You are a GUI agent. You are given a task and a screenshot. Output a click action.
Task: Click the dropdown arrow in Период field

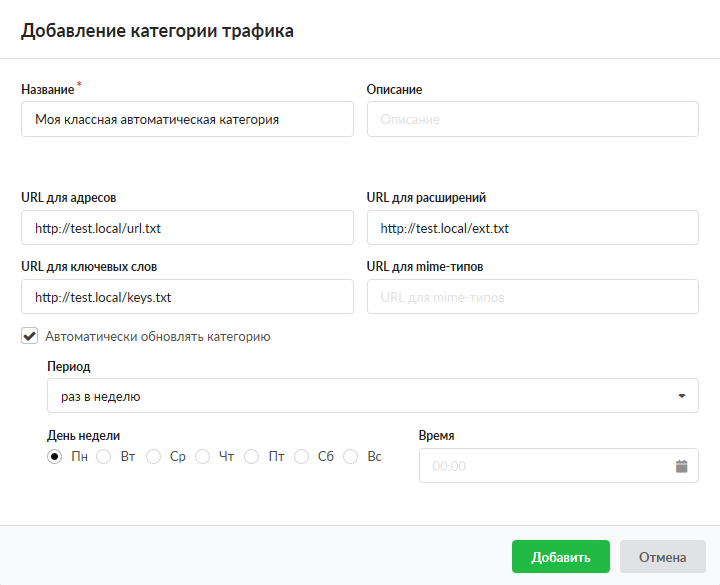(681, 396)
